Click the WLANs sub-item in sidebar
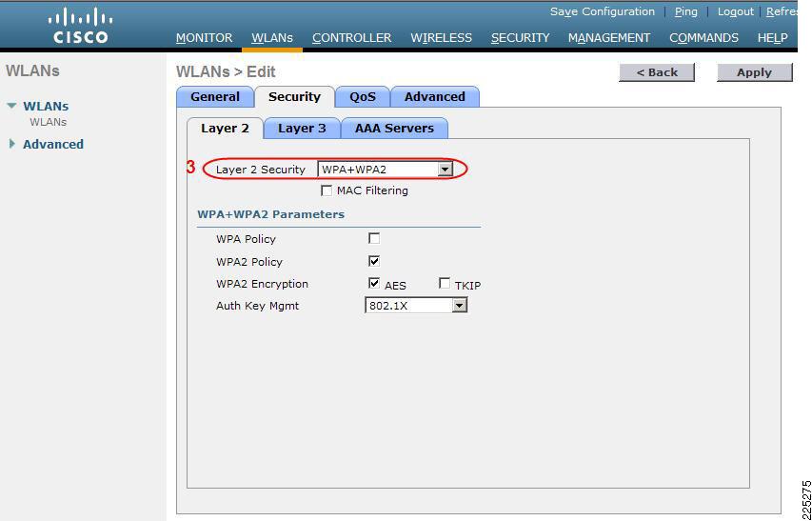This screenshot has height=521, width=812. [x=49, y=122]
